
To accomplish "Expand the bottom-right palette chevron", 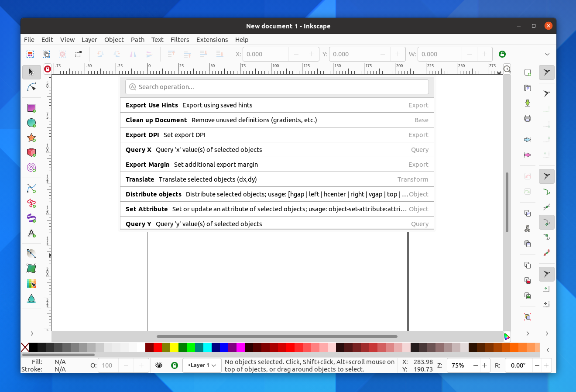I will 548,350.
